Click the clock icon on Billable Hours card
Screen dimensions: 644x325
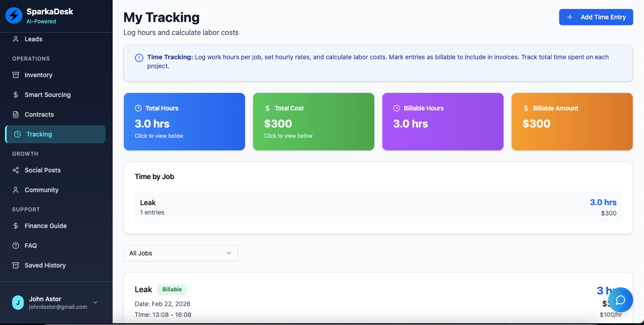click(397, 108)
